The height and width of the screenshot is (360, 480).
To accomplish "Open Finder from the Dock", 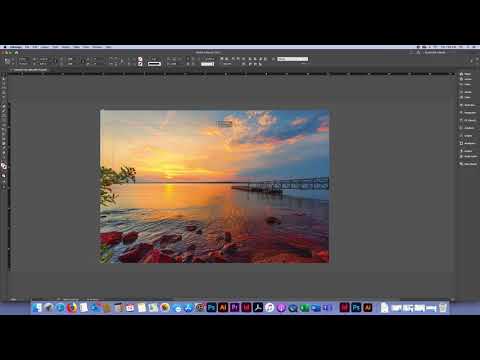I will click(37, 307).
